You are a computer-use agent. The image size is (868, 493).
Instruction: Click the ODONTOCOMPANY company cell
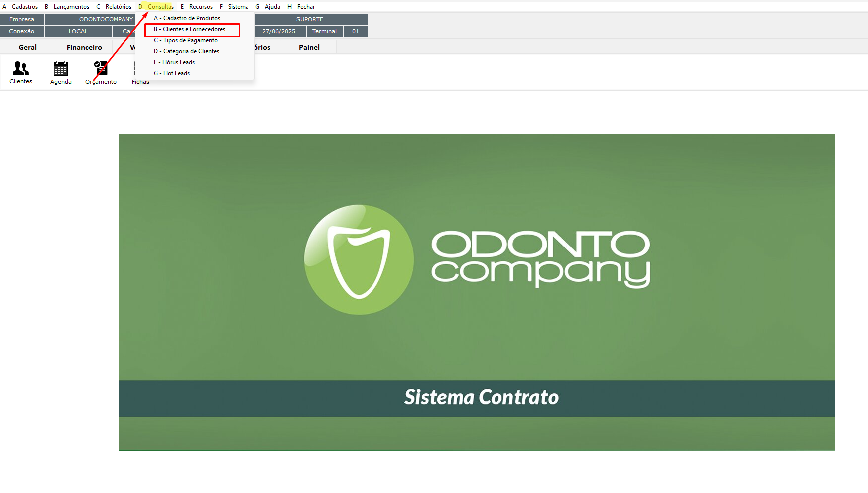coord(90,19)
